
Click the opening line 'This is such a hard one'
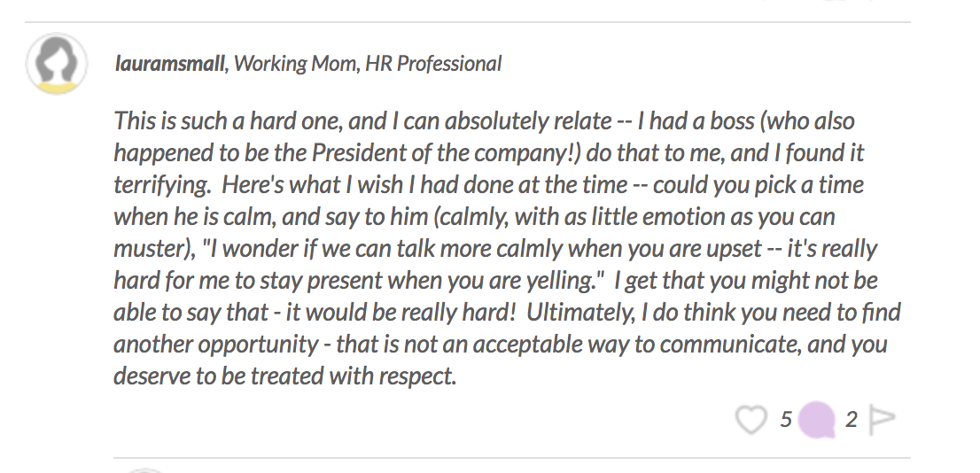coord(228,120)
